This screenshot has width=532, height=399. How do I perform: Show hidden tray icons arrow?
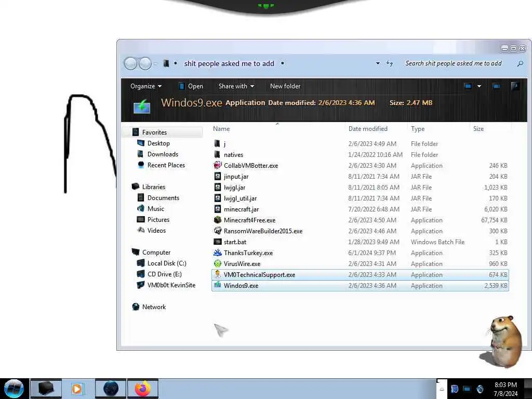[442, 389]
